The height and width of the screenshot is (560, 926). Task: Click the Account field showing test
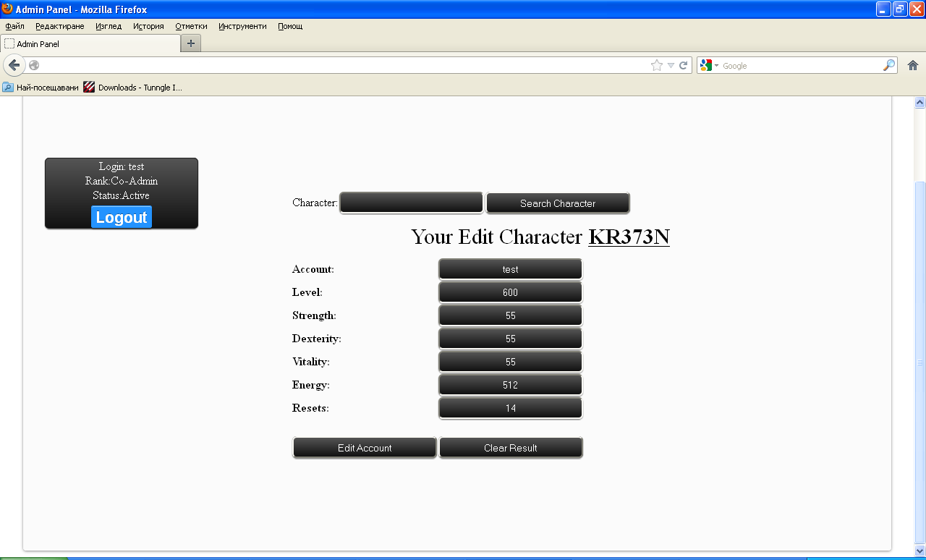point(511,269)
